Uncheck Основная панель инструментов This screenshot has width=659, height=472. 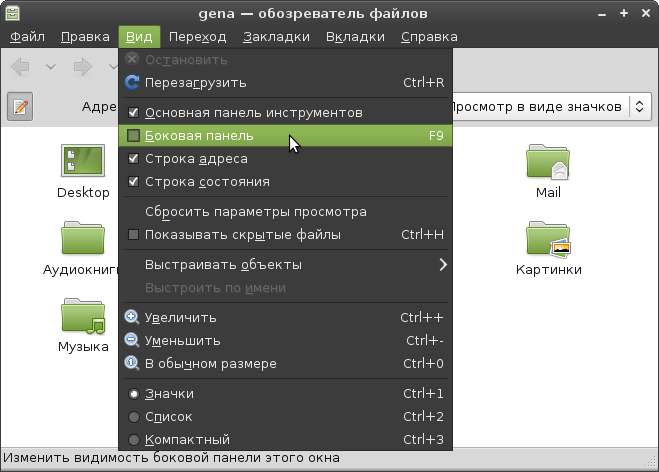[x=133, y=113]
